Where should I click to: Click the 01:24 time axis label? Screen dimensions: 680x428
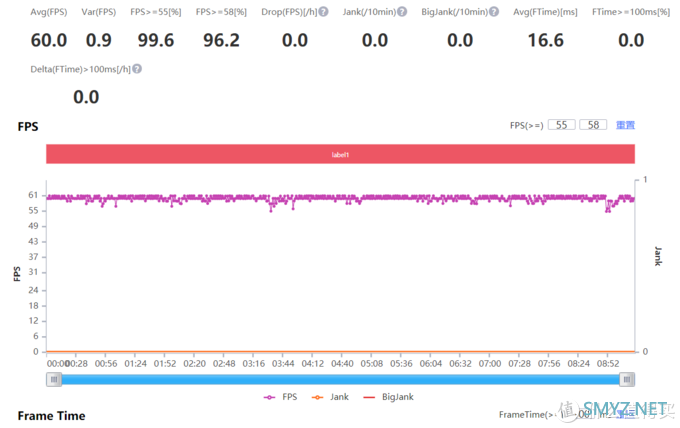pyautogui.click(x=135, y=363)
